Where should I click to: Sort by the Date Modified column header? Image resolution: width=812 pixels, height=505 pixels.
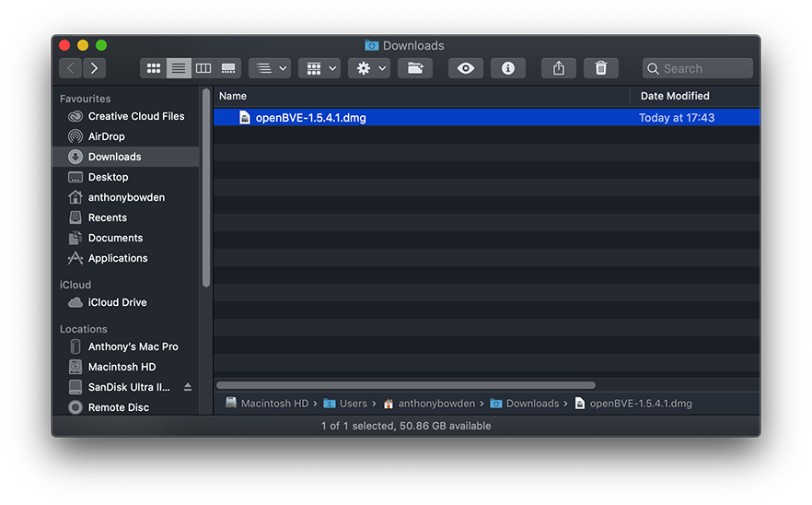coord(695,96)
